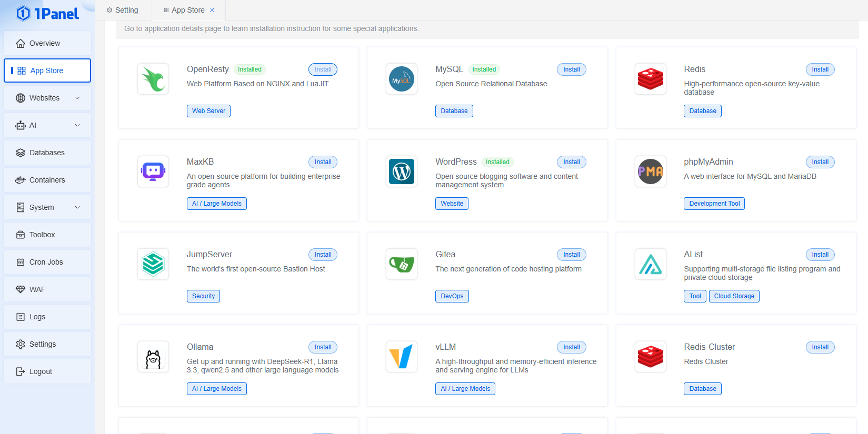The image size is (868, 434).
Task: Click the Overview home icon in sidebar
Action: [x=21, y=43]
